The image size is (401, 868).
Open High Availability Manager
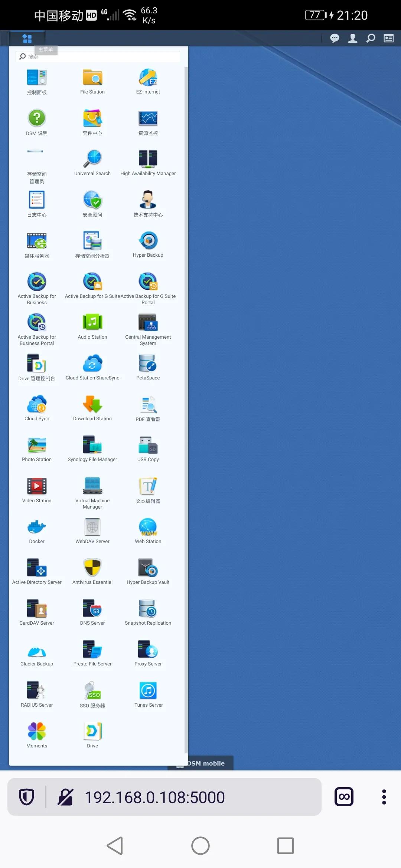click(148, 164)
